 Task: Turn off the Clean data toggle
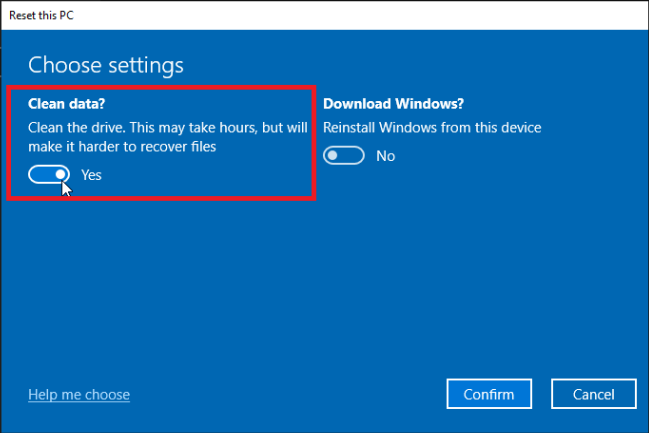50,174
